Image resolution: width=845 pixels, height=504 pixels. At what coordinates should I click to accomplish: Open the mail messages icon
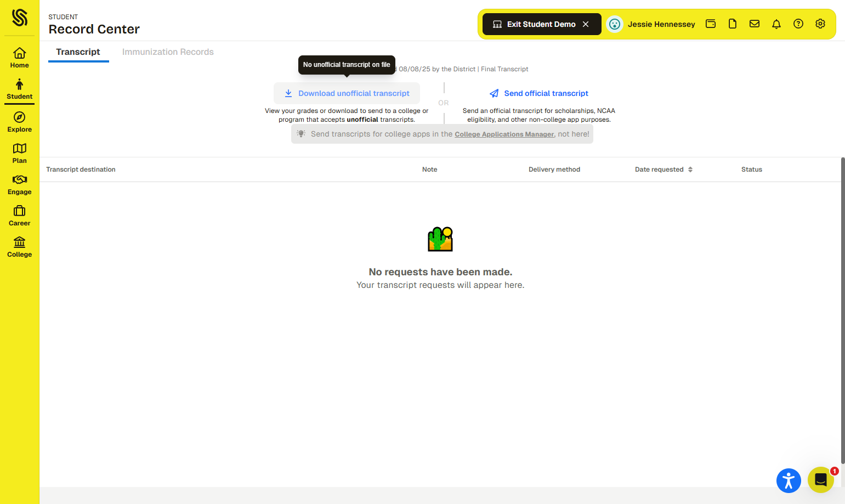(755, 24)
